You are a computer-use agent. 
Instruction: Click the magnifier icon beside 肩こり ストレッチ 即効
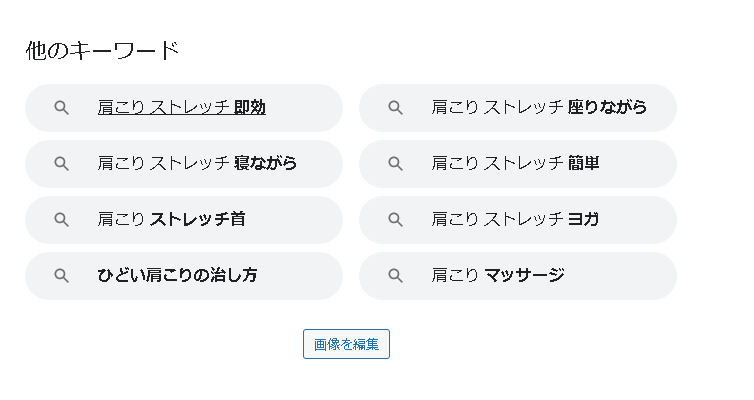click(62, 108)
